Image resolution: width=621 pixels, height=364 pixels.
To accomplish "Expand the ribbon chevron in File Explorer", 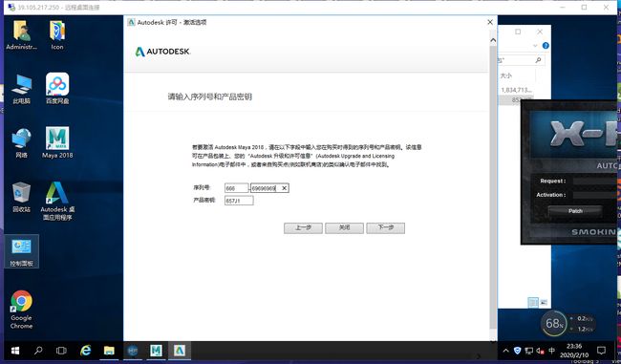I will tap(535, 46).
